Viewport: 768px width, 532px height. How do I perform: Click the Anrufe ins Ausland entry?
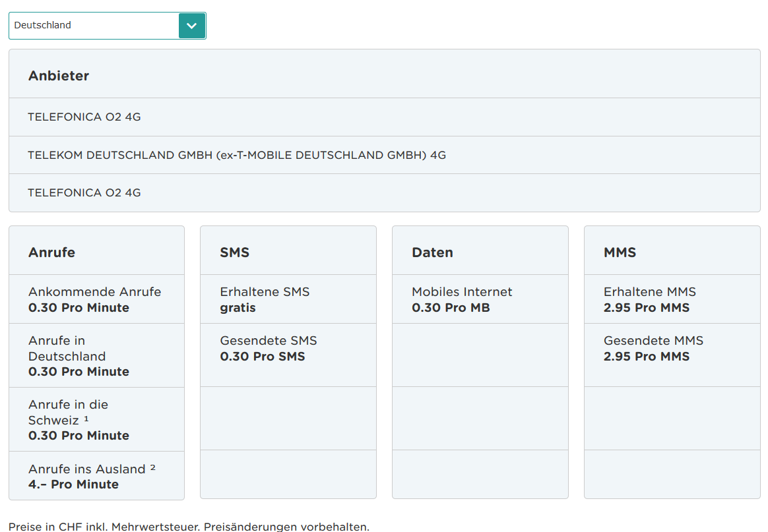(x=86, y=476)
